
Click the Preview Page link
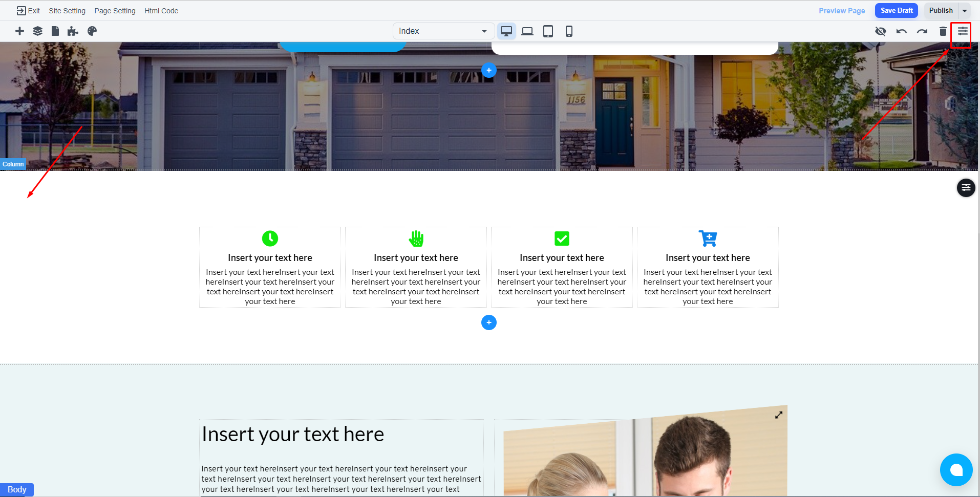point(842,11)
